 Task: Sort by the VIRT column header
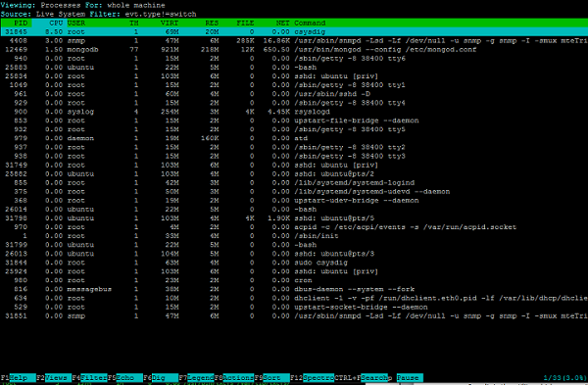tap(170, 23)
